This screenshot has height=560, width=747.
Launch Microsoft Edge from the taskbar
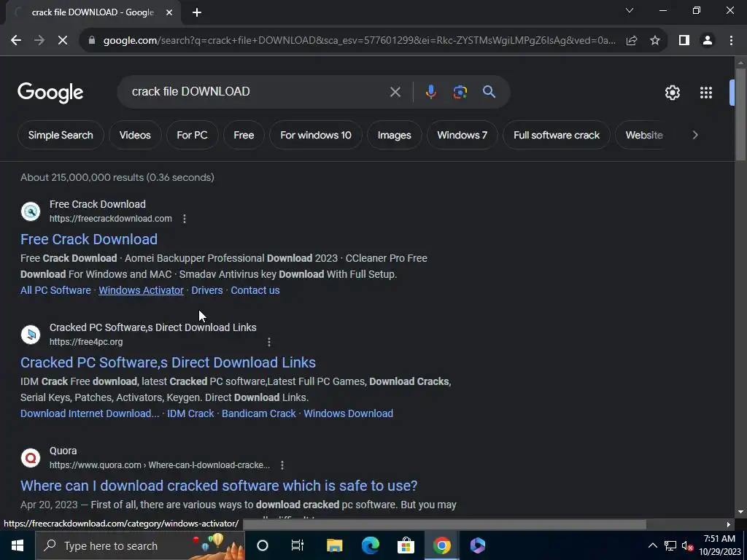point(370,545)
